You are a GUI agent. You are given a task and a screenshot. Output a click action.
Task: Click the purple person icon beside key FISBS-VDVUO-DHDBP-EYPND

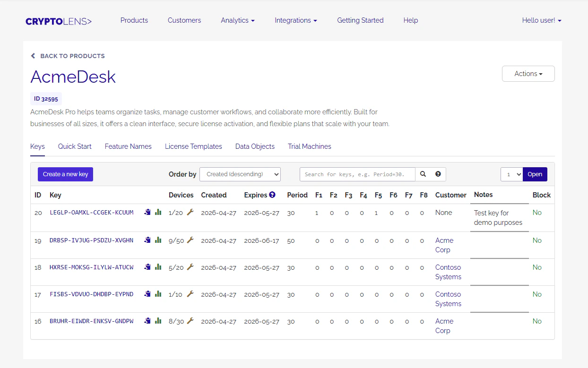(147, 294)
